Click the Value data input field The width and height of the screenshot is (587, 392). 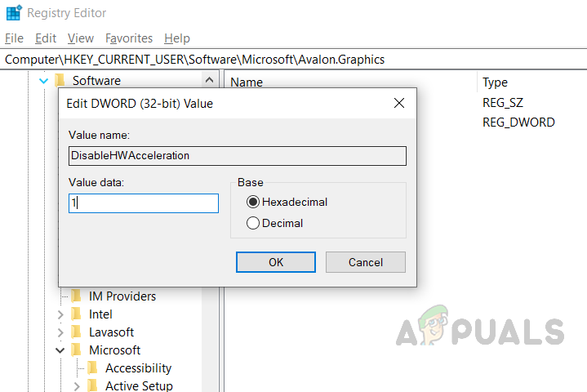click(144, 203)
